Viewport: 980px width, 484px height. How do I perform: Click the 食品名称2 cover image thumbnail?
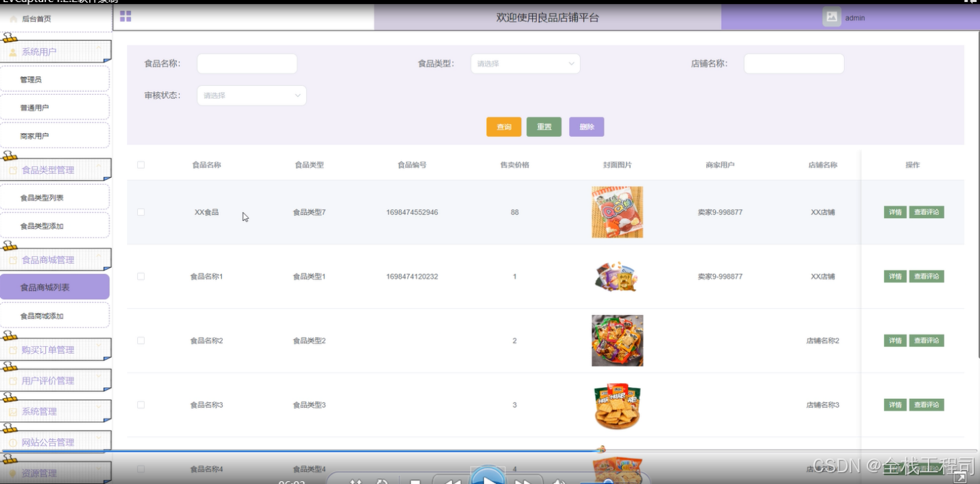click(x=618, y=341)
